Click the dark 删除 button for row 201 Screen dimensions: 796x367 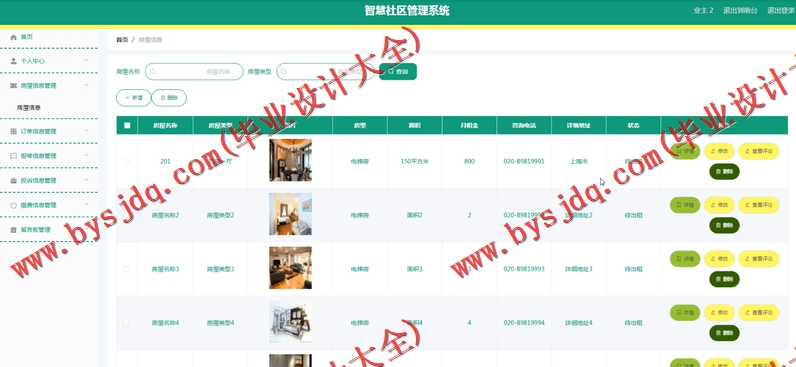pyautogui.click(x=724, y=172)
